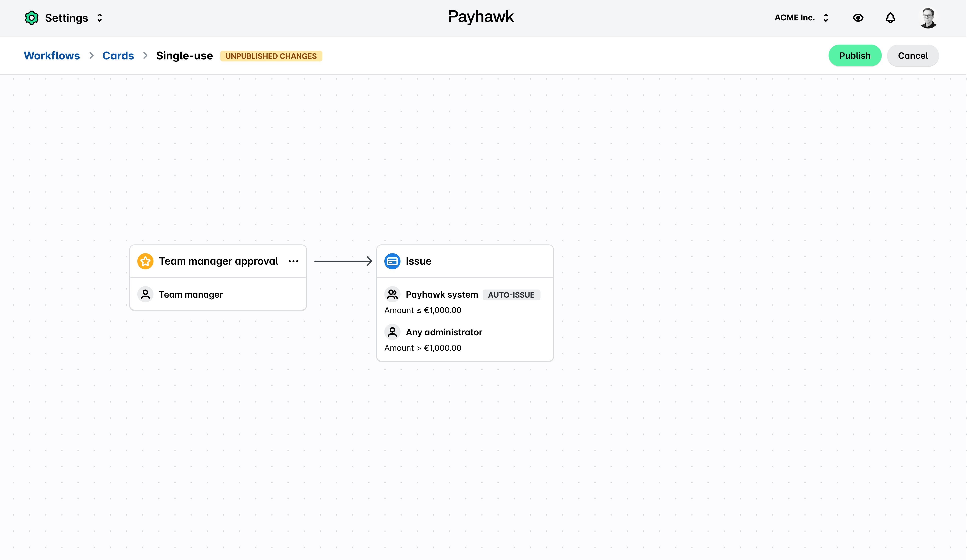
Task: Click the Settings label in header
Action: point(66,18)
